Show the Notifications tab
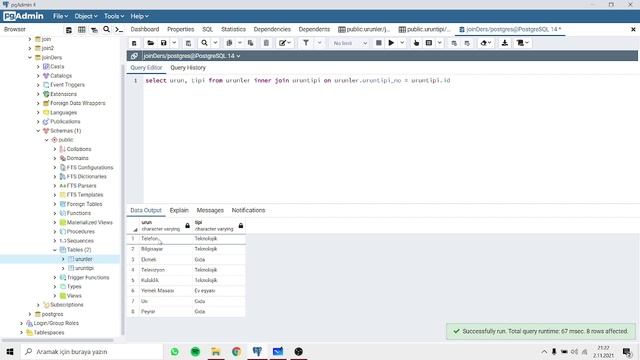The image size is (640, 360). (x=248, y=210)
